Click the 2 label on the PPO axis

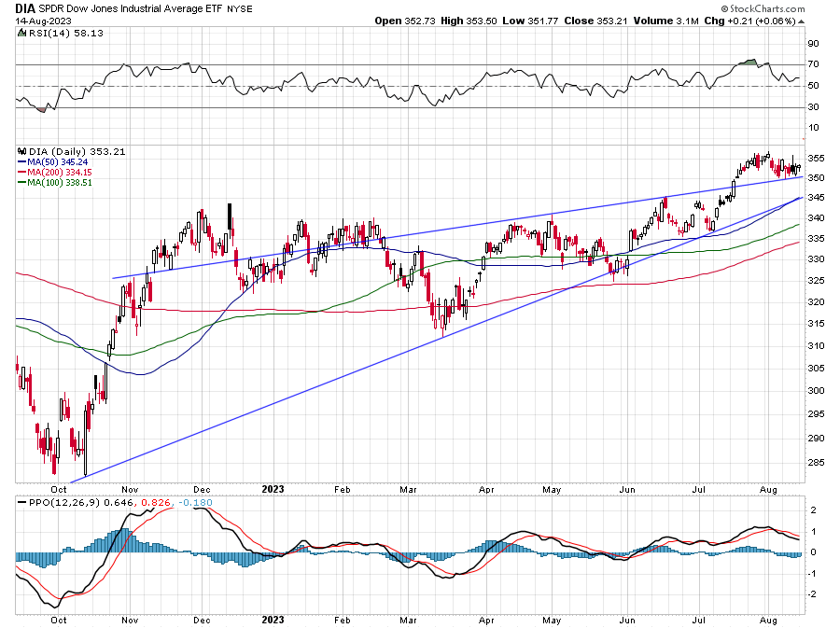click(x=814, y=510)
